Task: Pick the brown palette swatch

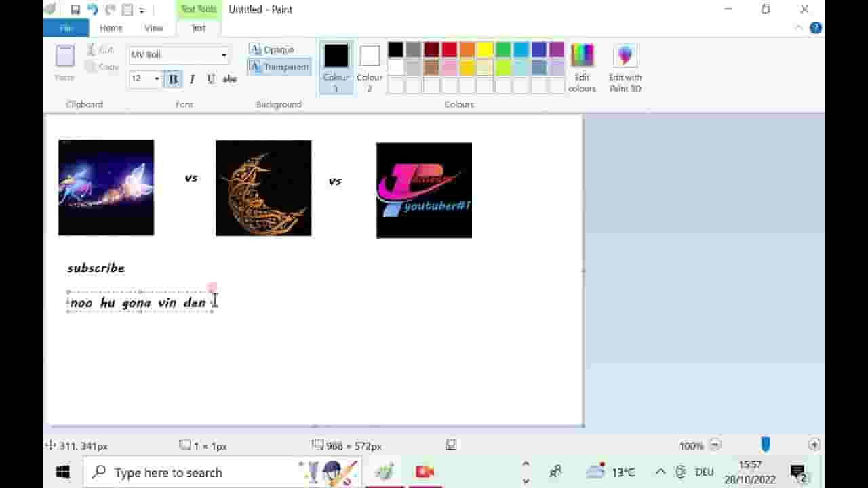Action: coord(431,68)
